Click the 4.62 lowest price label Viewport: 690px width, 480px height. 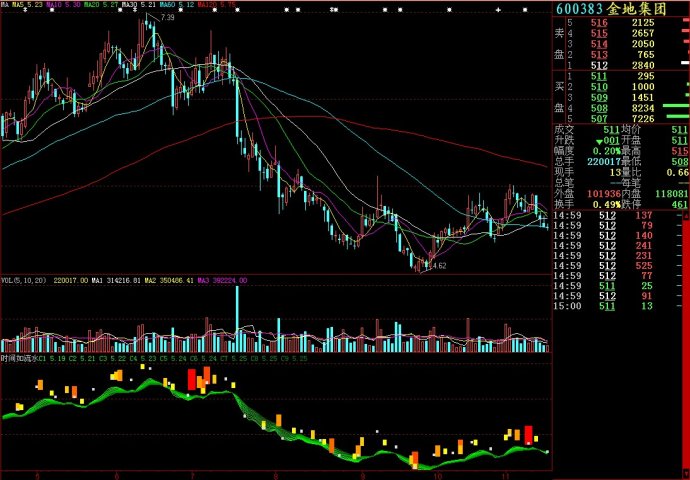439,266
